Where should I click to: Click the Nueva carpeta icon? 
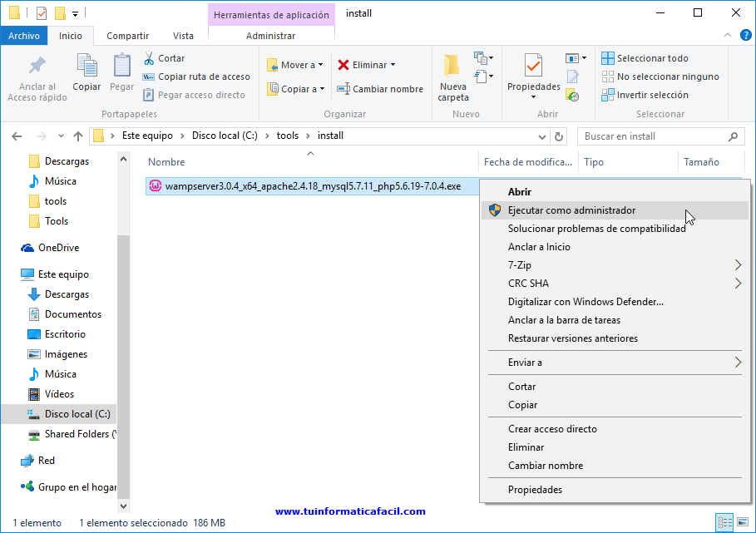452,65
